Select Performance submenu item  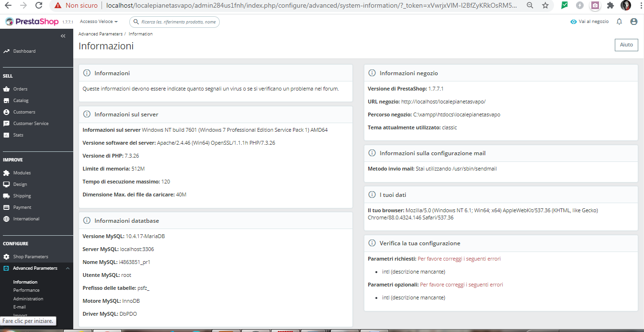click(26, 290)
